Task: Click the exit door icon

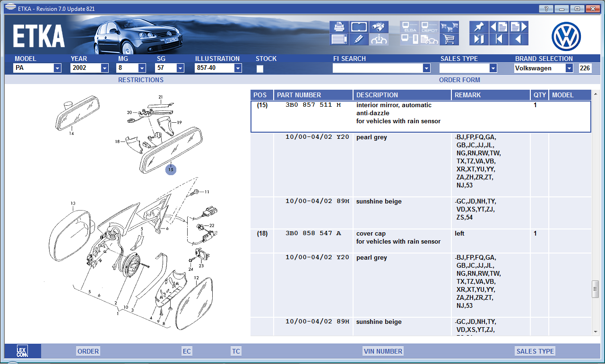Action: click(x=479, y=40)
